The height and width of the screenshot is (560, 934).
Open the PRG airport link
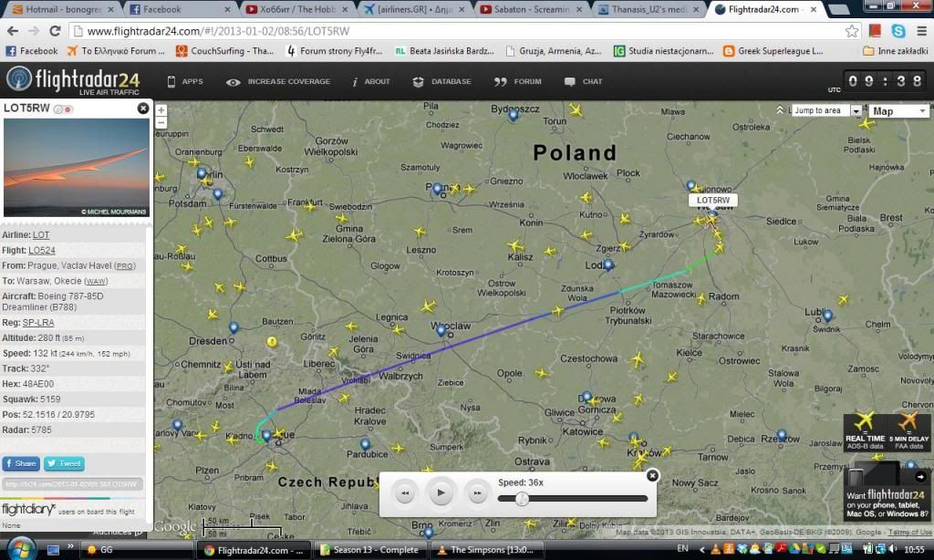125,266
